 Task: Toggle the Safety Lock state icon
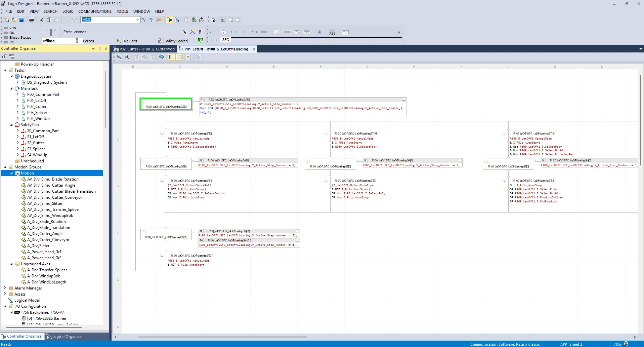click(200, 40)
